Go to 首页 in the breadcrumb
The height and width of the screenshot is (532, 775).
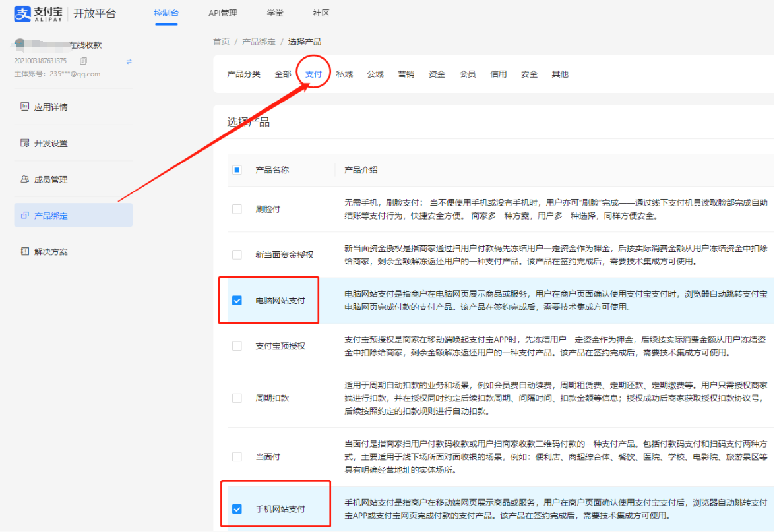222,42
